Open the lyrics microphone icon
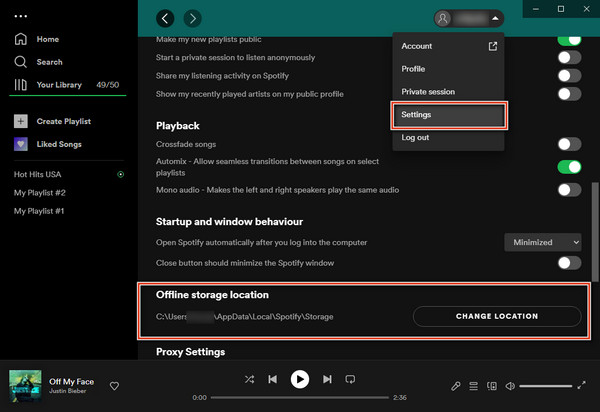This screenshot has height=412, width=600. (456, 386)
